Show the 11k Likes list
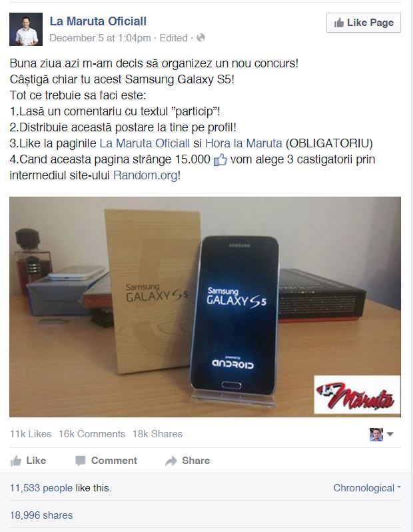413x532 pixels. pyautogui.click(x=31, y=434)
